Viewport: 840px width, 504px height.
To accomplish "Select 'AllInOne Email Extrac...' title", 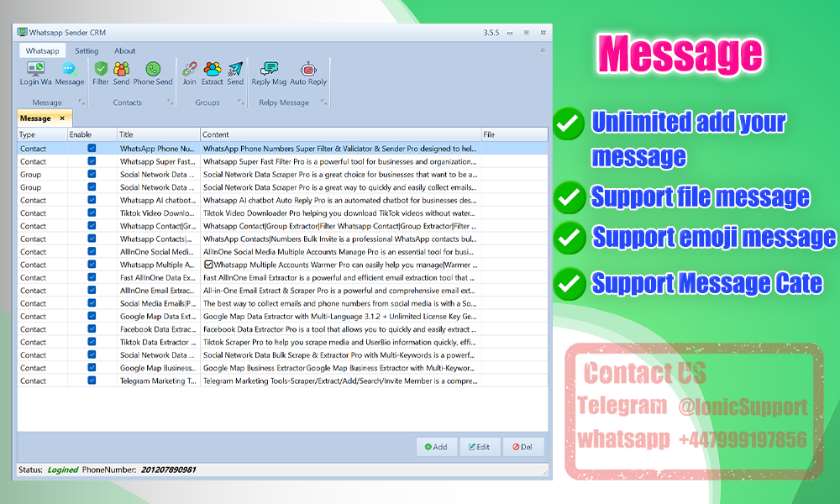I will (159, 291).
